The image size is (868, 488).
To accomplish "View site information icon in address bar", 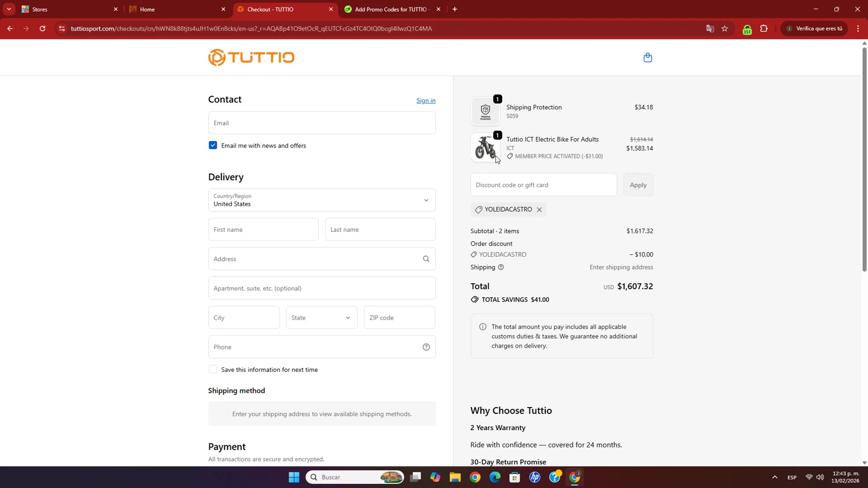I will pyautogui.click(x=62, y=28).
